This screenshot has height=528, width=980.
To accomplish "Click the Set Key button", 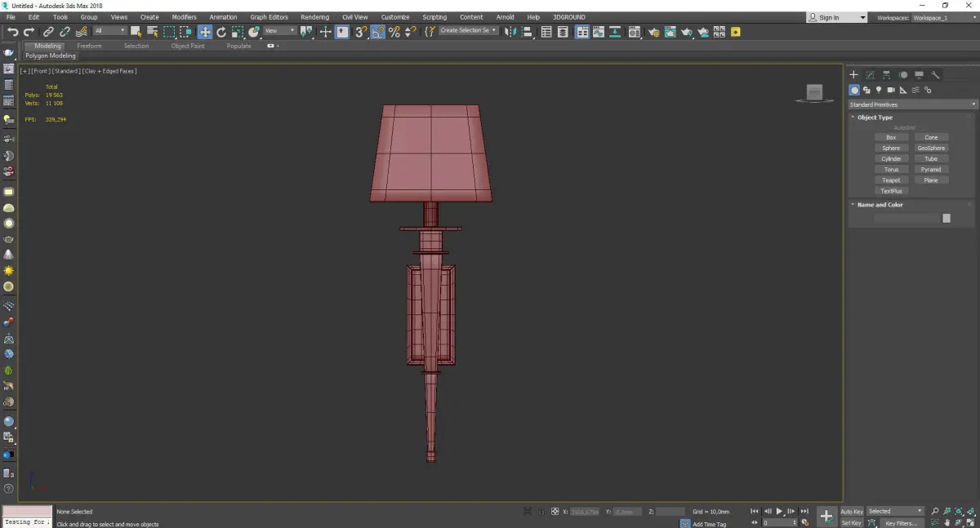I will (852, 522).
